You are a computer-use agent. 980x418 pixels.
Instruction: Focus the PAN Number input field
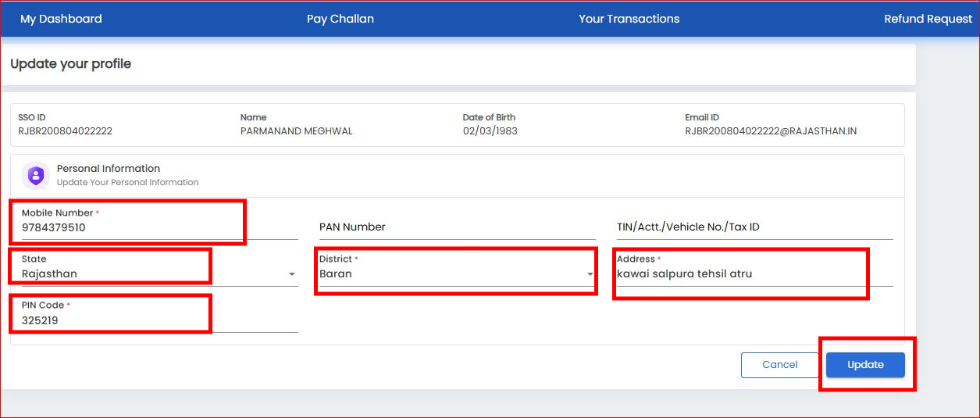[x=458, y=227]
